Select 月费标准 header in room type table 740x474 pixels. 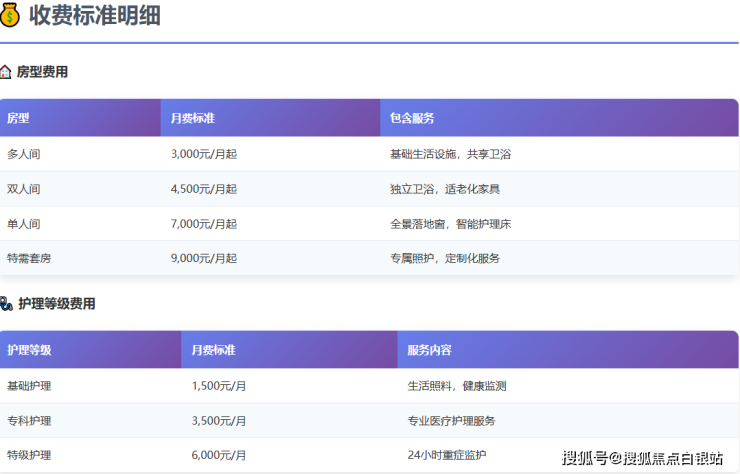coord(192,118)
